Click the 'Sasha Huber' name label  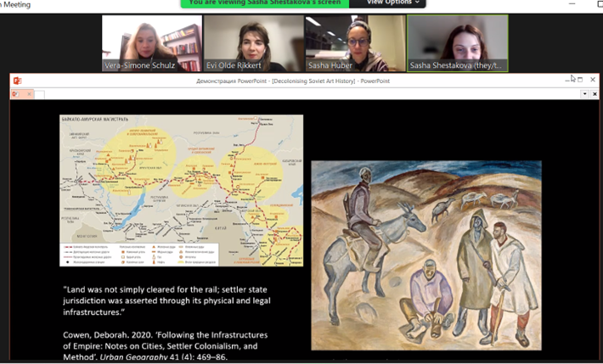point(330,65)
